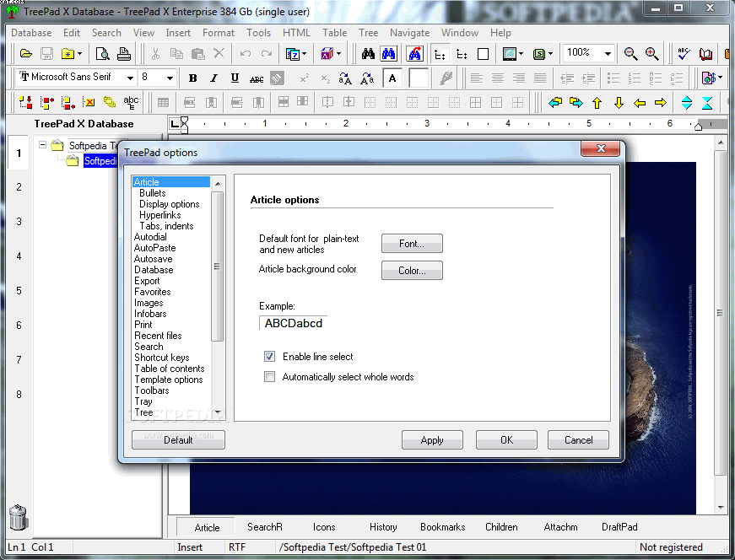Open the zoom percentage dropdown
Screen dimensions: 735x560
click(608, 53)
